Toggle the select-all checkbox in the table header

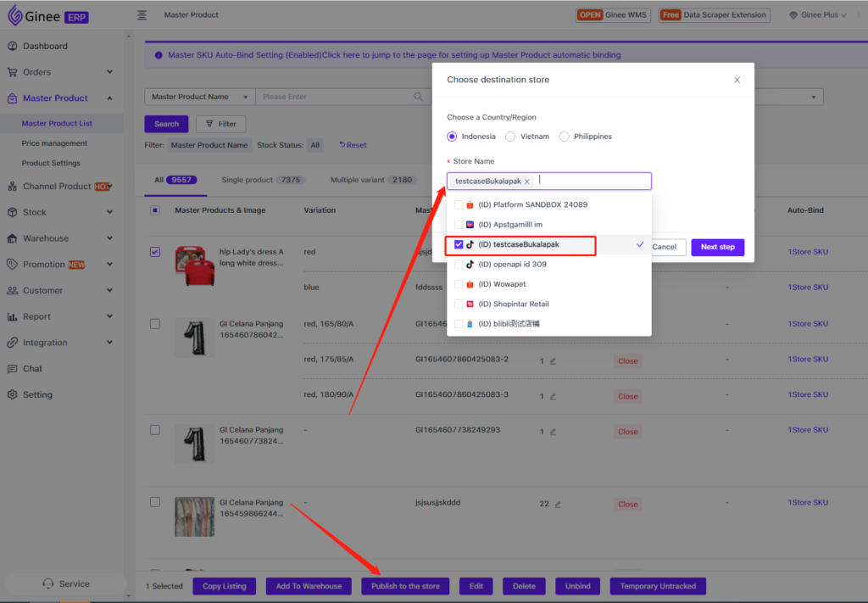coord(155,210)
